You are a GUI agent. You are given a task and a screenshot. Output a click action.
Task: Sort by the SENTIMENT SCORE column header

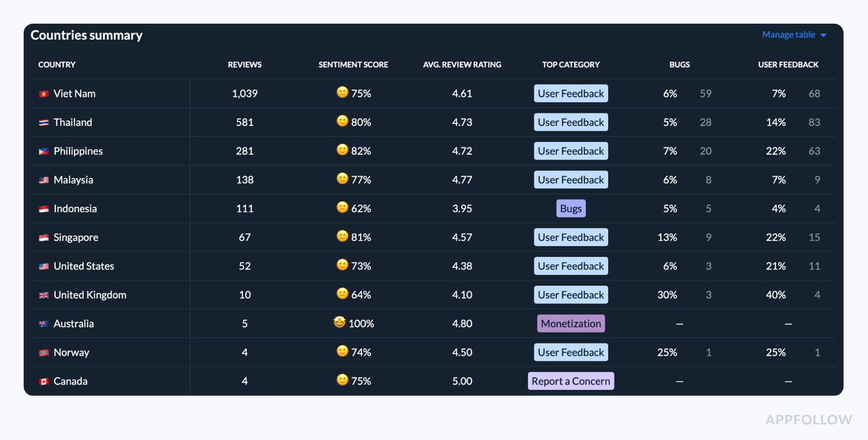(x=353, y=64)
